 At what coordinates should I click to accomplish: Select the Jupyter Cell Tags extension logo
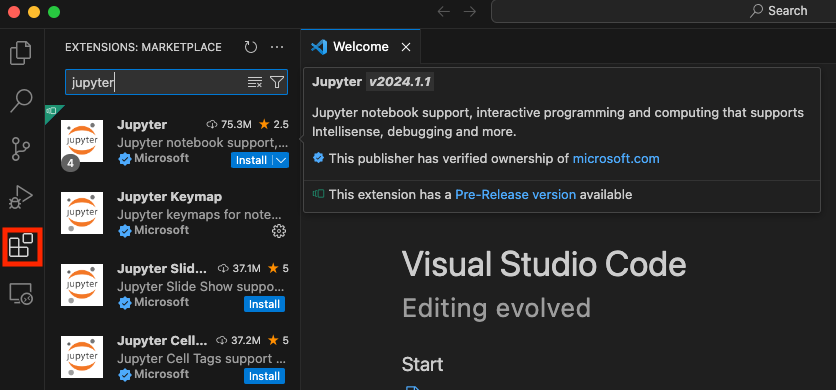tap(82, 357)
